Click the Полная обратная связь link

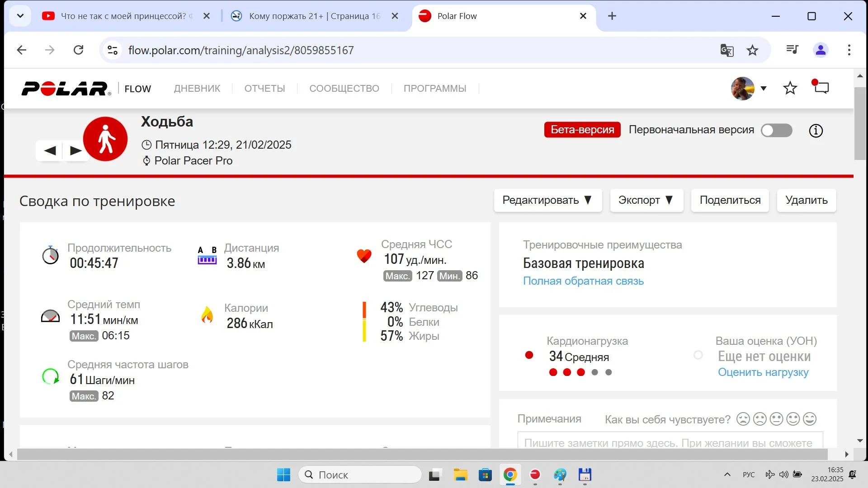point(583,281)
